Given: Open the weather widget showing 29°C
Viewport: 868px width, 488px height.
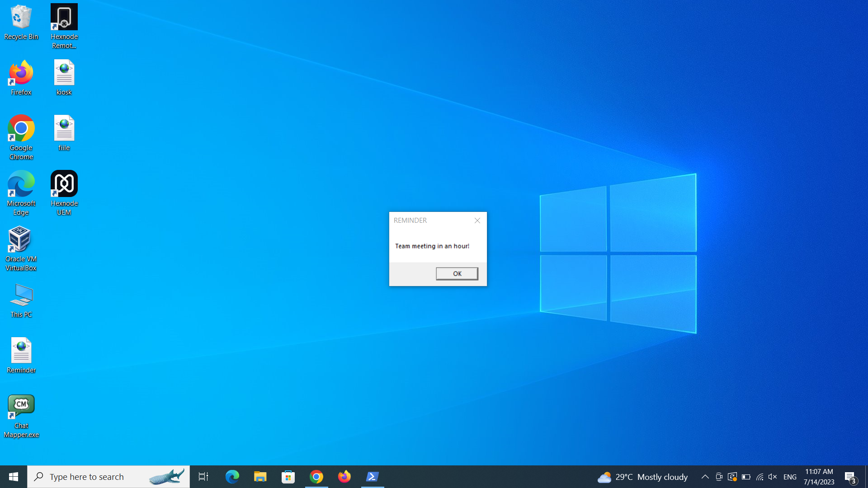Looking at the screenshot, I should click(x=642, y=477).
